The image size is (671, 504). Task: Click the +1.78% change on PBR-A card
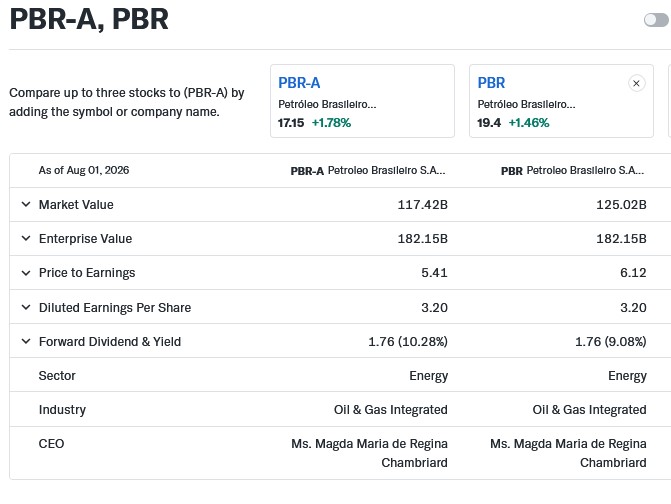[x=331, y=123]
